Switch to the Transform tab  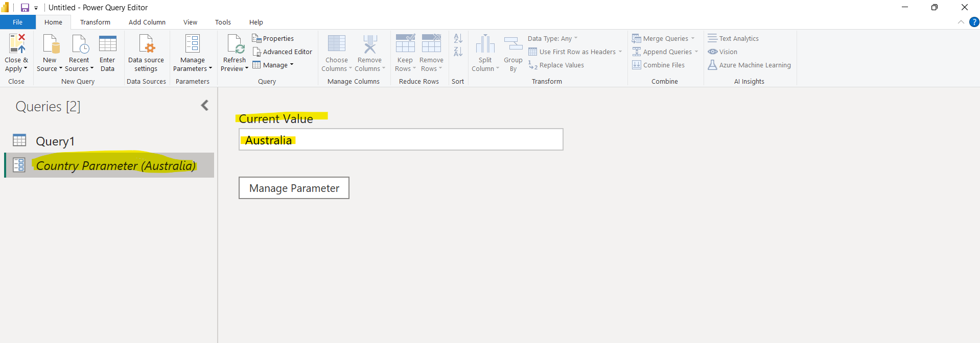pyautogui.click(x=95, y=22)
